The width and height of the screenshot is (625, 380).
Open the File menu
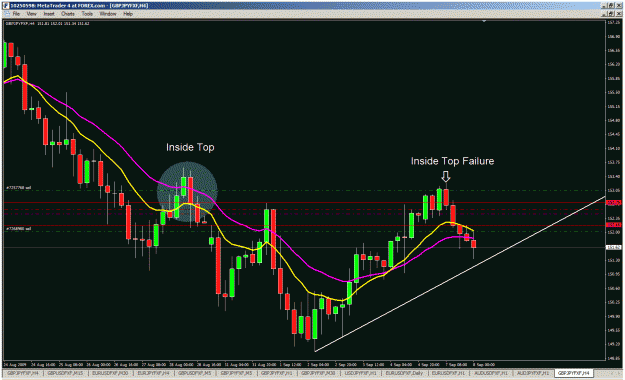(16, 14)
